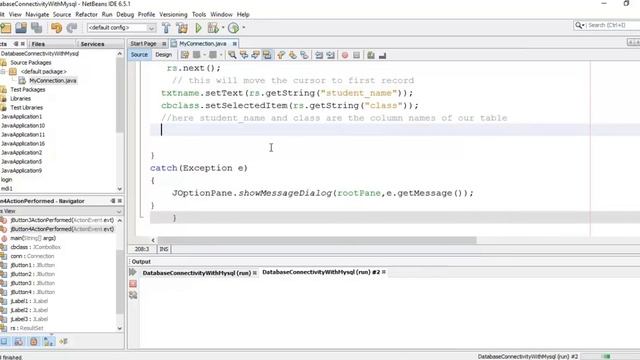Click the Comment icon in editor toolbar
This screenshot has width=640, height=360.
coord(371,55)
